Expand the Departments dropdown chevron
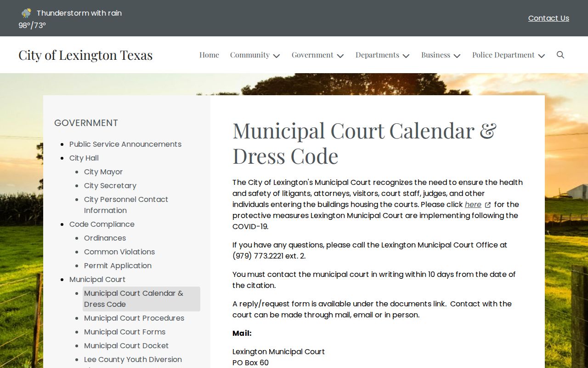588x368 pixels. [406, 56]
